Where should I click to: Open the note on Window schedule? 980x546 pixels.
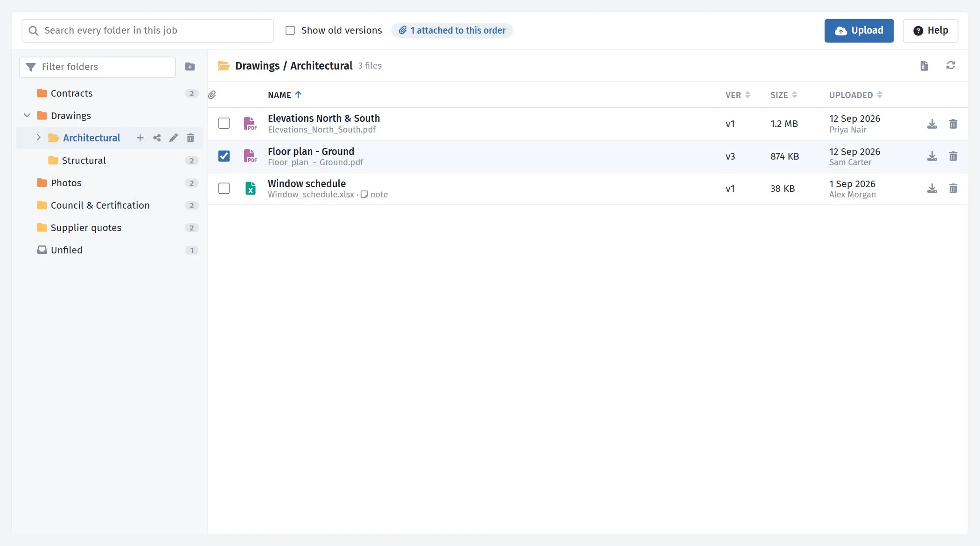374,195
